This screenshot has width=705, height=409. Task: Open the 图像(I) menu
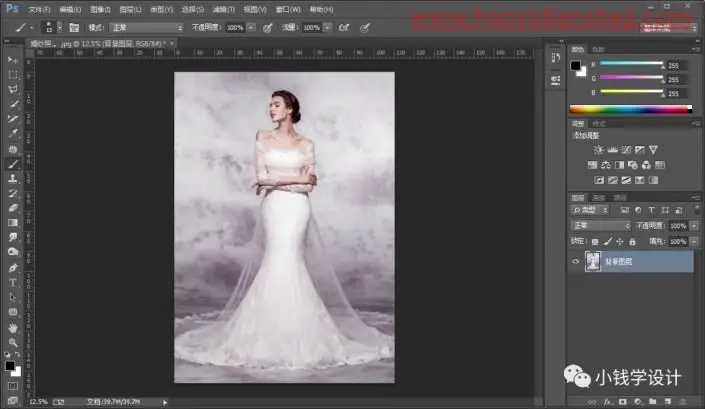click(x=100, y=9)
